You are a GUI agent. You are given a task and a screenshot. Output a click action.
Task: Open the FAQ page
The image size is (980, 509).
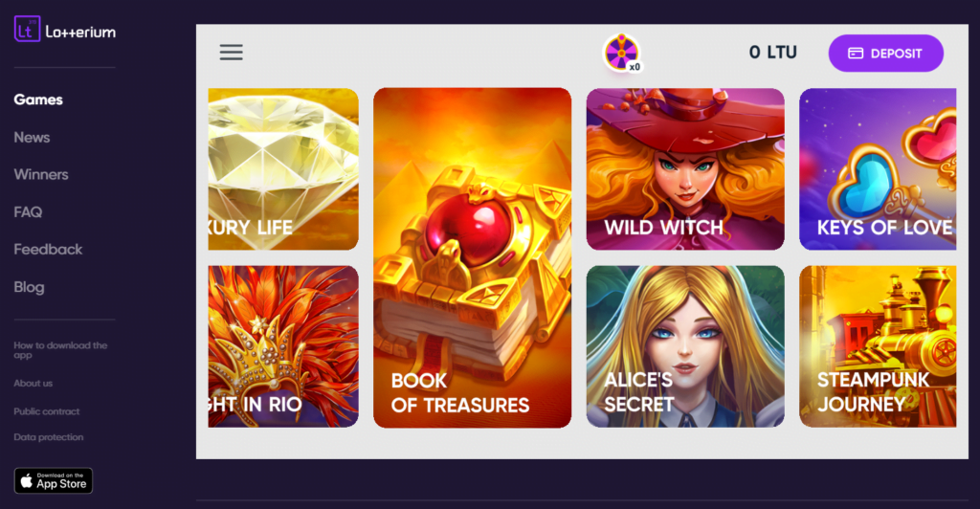pos(28,212)
